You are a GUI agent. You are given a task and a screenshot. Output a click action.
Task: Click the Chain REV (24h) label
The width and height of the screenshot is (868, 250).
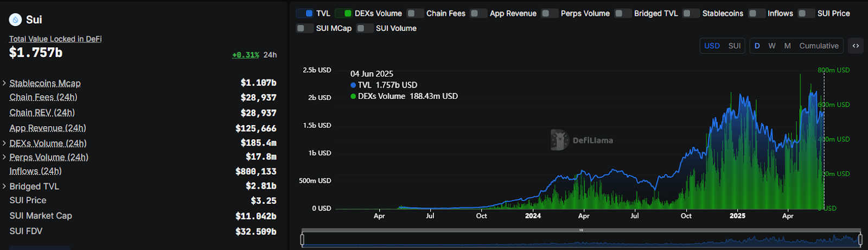coord(42,112)
